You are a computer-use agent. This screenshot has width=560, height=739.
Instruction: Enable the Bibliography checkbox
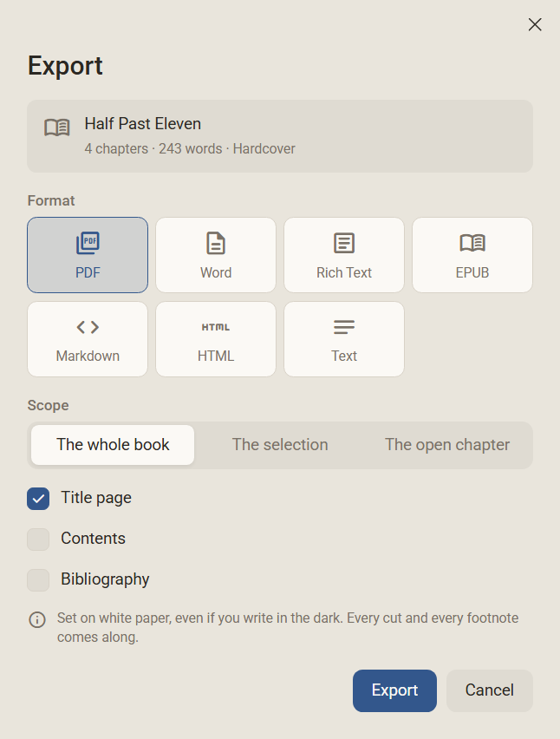click(x=38, y=579)
